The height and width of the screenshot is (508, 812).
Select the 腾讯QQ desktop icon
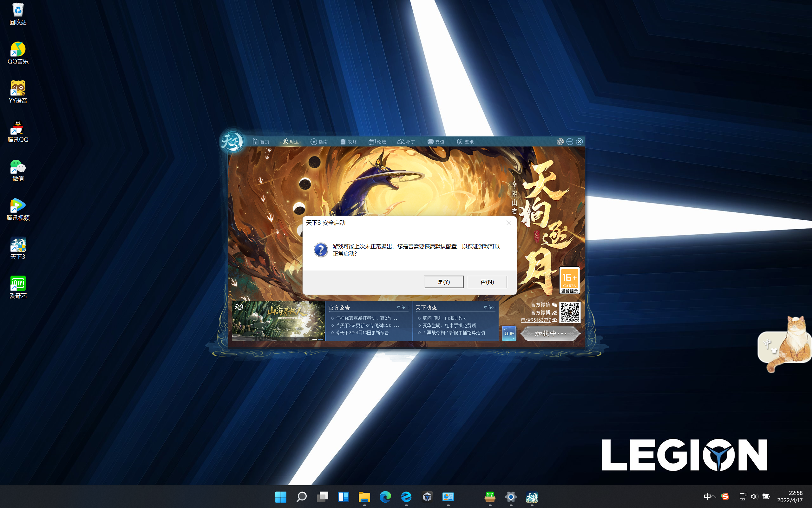[x=18, y=131]
